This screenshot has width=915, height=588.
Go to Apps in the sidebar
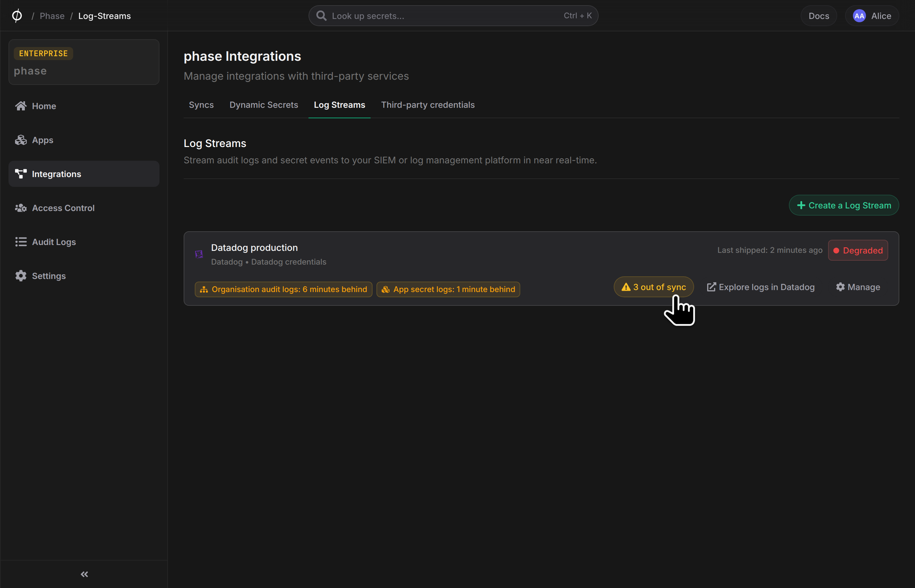(84, 140)
